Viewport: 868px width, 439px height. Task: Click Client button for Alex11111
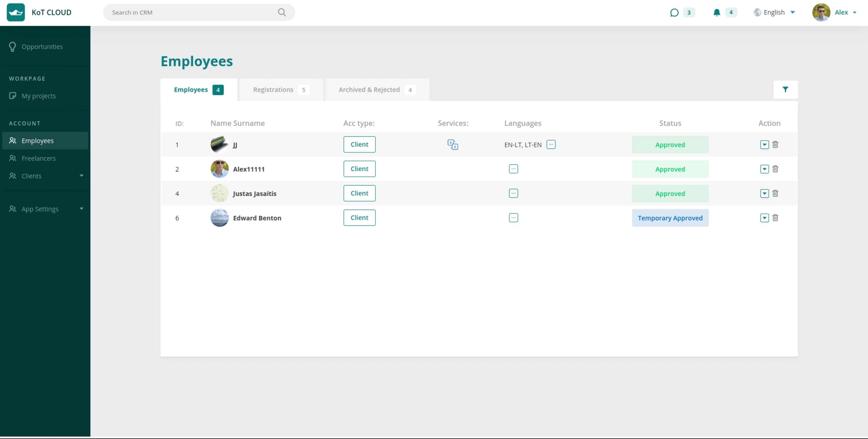[359, 169]
